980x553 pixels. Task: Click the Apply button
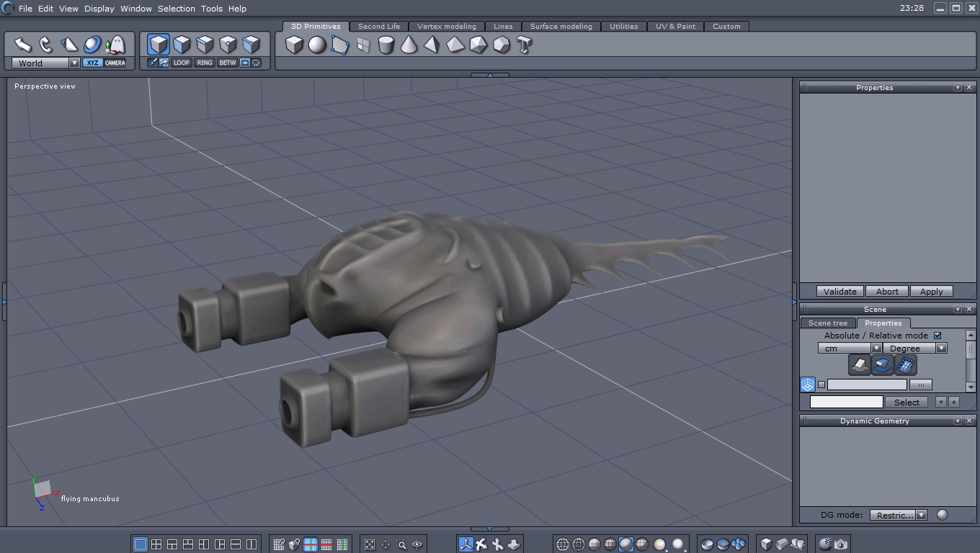click(x=931, y=292)
